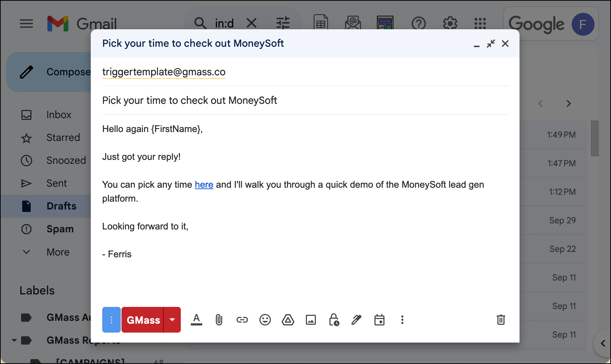Viewport: 611px width, 364px height.
Task: Insert a link using the chain icon
Action: [x=242, y=320]
